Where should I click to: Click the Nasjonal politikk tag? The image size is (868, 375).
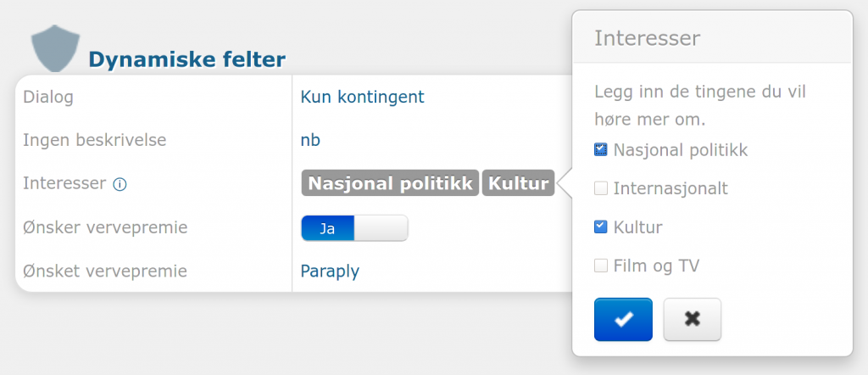tap(390, 183)
